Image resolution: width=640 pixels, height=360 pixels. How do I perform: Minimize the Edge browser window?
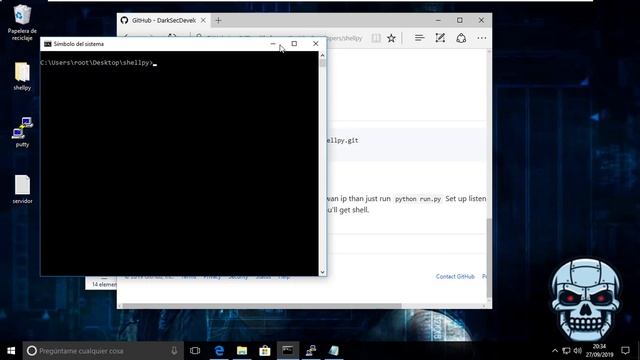click(x=438, y=20)
